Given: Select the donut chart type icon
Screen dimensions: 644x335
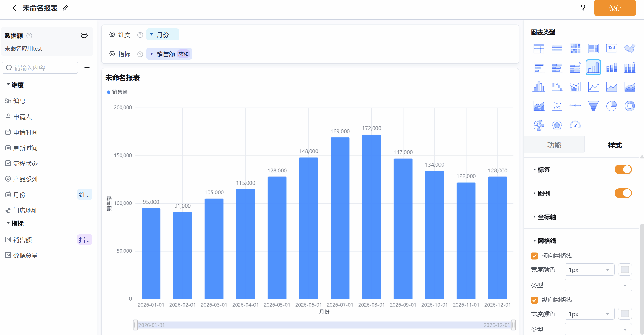Looking at the screenshot, I should point(630,106).
